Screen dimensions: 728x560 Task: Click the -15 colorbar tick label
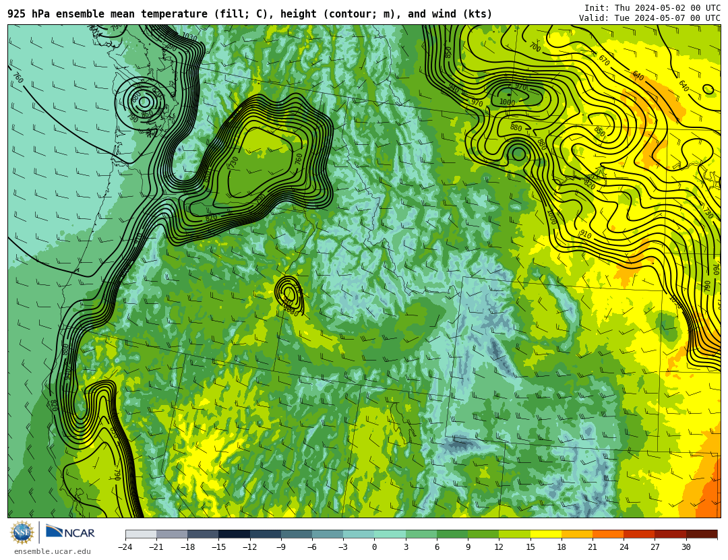coord(218,547)
